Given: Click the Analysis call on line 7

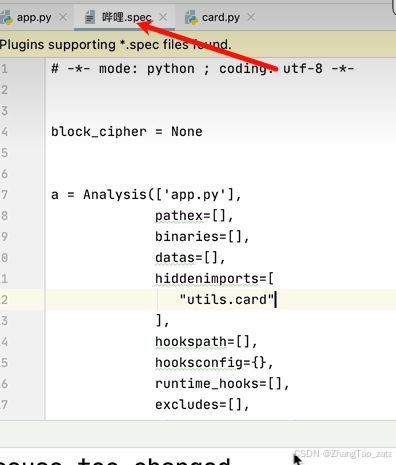Looking at the screenshot, I should pyautogui.click(x=115, y=194).
